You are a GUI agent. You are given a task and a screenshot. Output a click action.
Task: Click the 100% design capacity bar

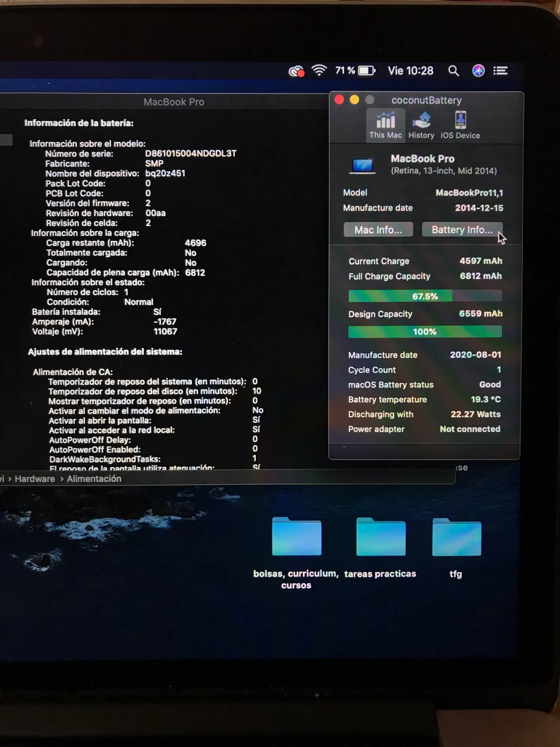pos(425,331)
